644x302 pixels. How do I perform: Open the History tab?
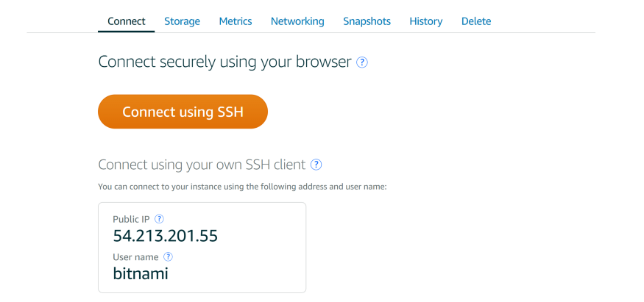tap(426, 21)
